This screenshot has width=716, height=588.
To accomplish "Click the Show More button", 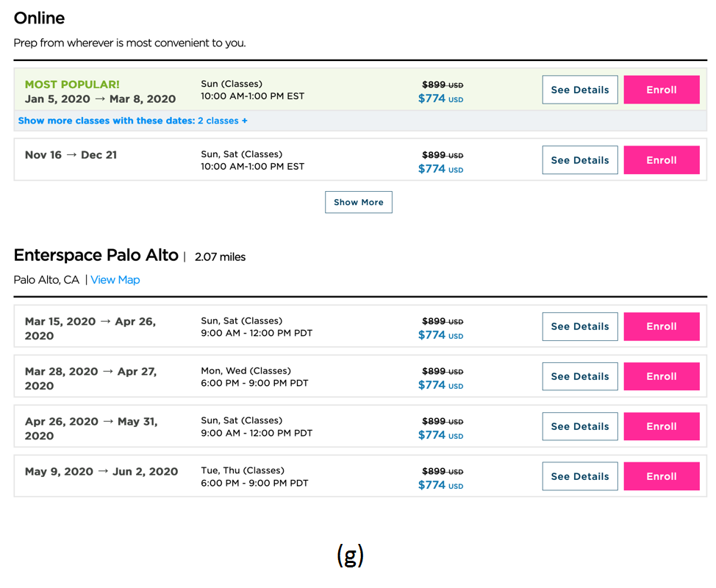I will 358,202.
